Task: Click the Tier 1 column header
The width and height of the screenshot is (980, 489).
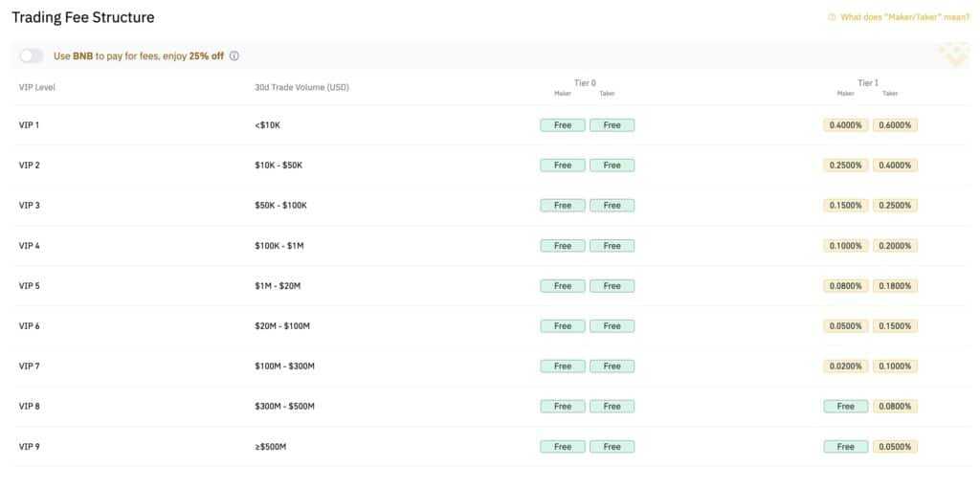Action: click(x=868, y=83)
